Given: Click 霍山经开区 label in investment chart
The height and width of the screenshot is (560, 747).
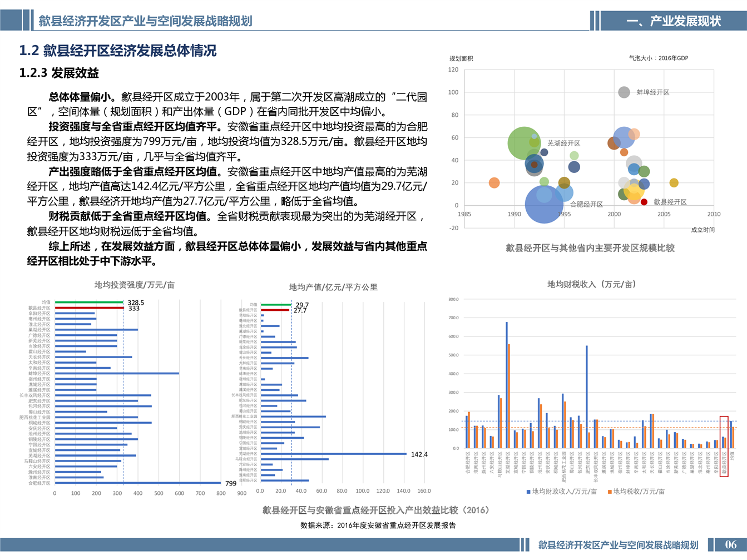Looking at the screenshot, I should click(39, 351).
